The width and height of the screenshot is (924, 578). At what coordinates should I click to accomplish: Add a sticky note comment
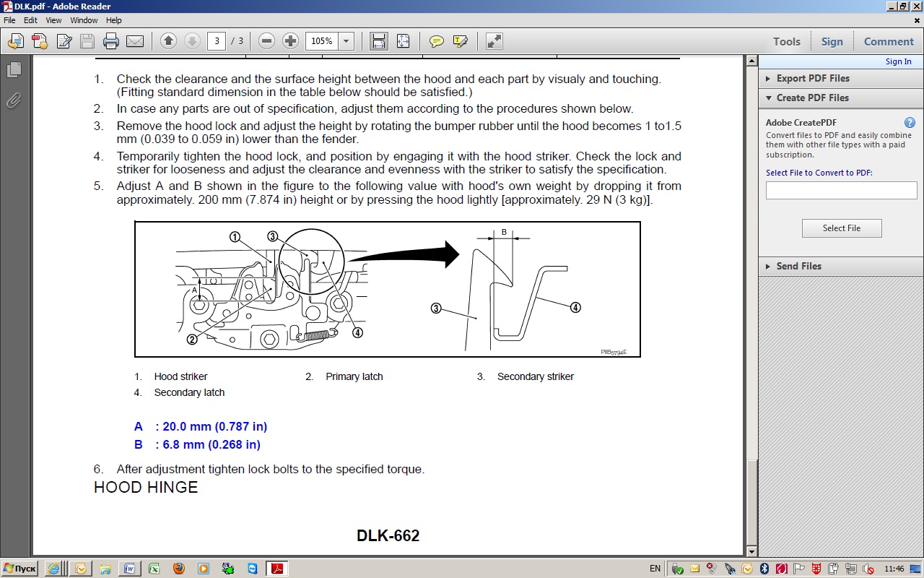click(436, 41)
